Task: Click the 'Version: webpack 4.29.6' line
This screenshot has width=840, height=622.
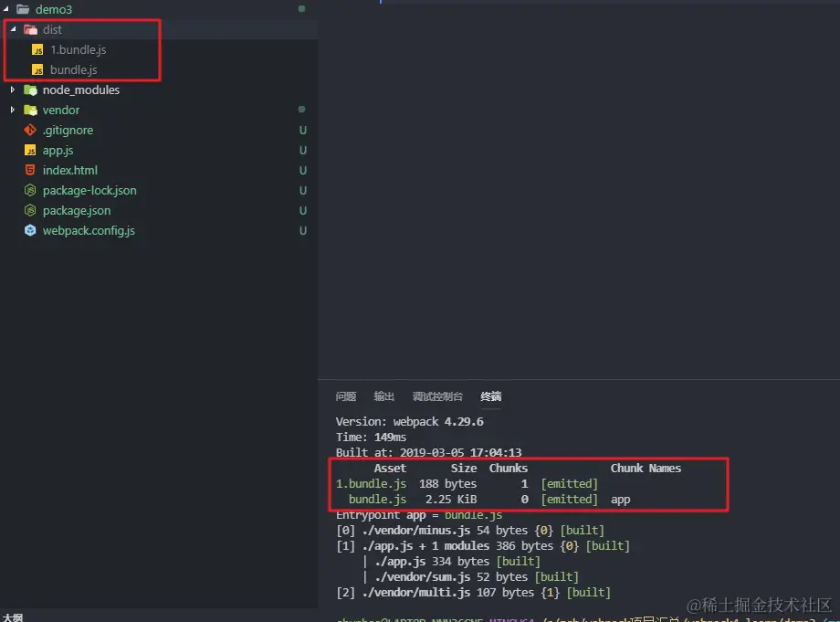Action: pos(409,422)
